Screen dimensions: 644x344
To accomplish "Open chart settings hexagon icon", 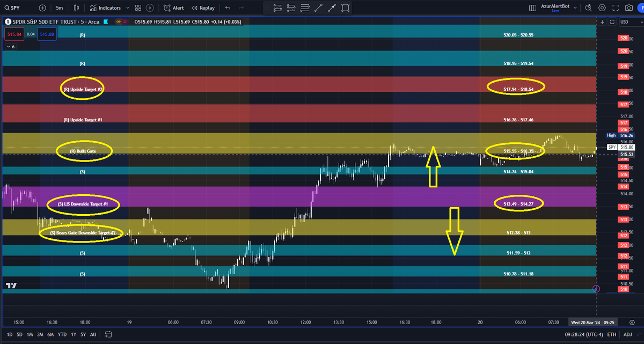I will point(602,8).
